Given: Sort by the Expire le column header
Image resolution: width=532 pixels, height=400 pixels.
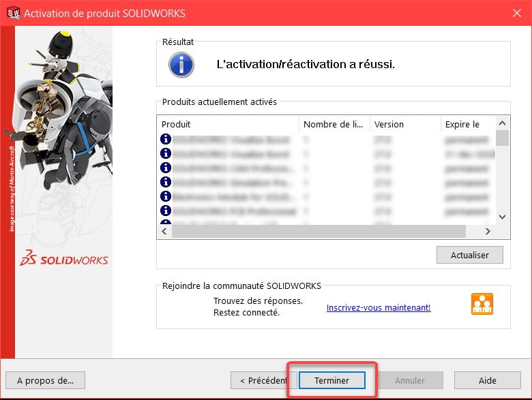Looking at the screenshot, I should (x=468, y=125).
